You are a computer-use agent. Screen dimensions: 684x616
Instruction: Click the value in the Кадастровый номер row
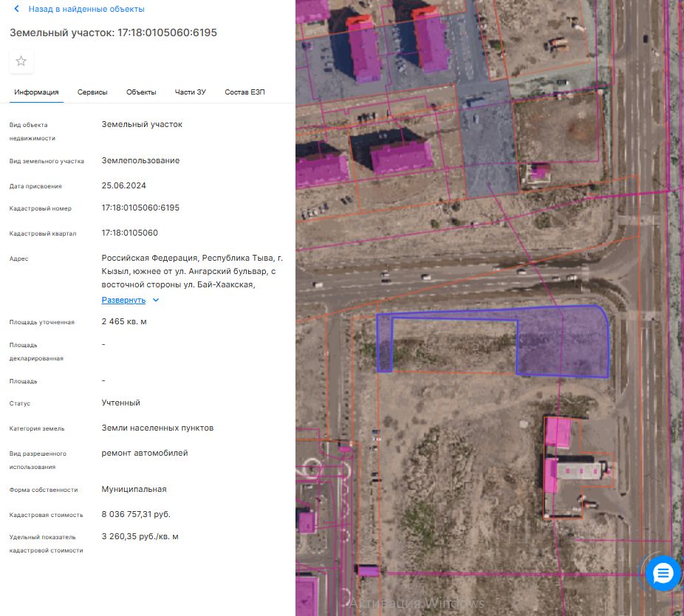coord(140,208)
